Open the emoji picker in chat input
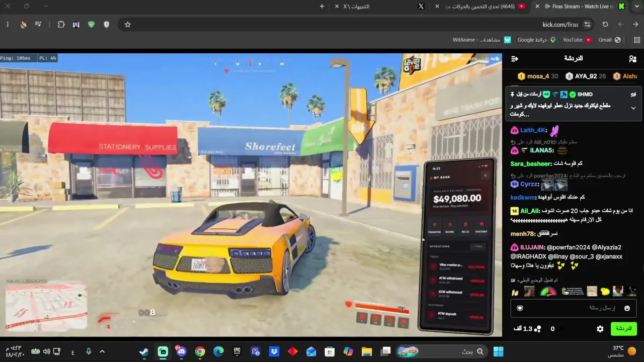 click(x=627, y=308)
